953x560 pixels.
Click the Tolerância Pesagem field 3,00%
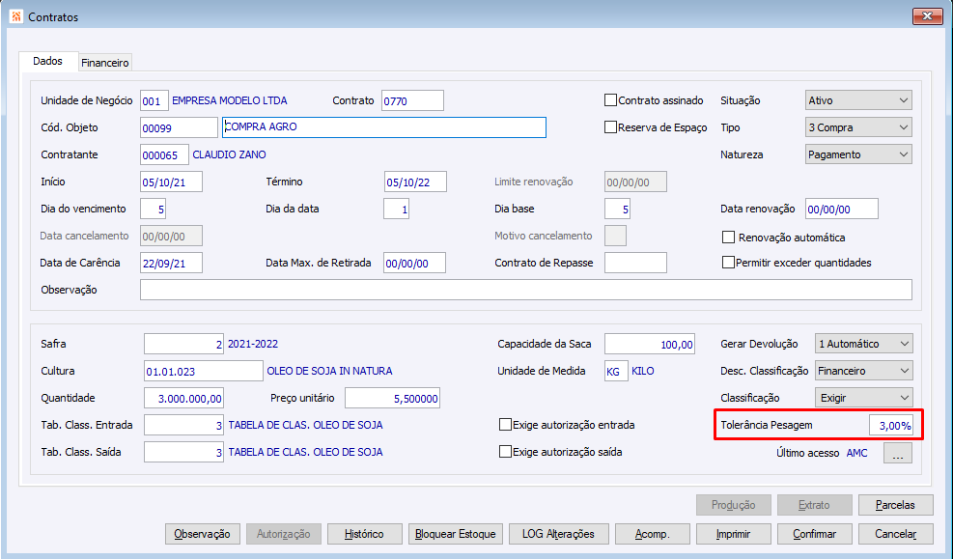point(890,426)
